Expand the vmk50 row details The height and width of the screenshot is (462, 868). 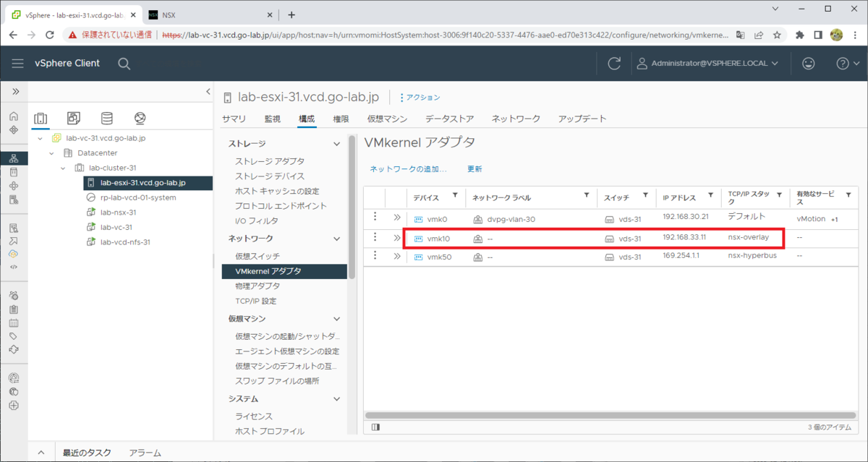point(397,256)
